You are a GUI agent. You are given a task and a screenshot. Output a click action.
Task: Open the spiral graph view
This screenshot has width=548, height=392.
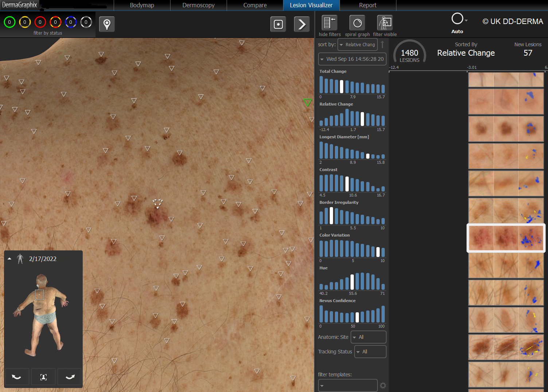[357, 23]
